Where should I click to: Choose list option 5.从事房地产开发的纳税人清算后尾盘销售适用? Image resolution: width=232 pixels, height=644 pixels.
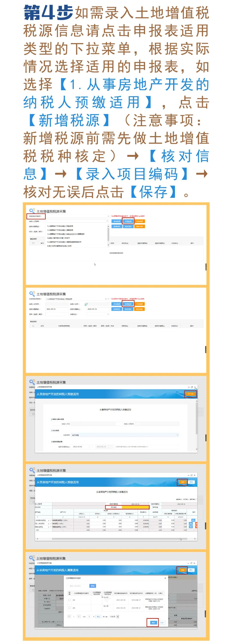click(64, 242)
